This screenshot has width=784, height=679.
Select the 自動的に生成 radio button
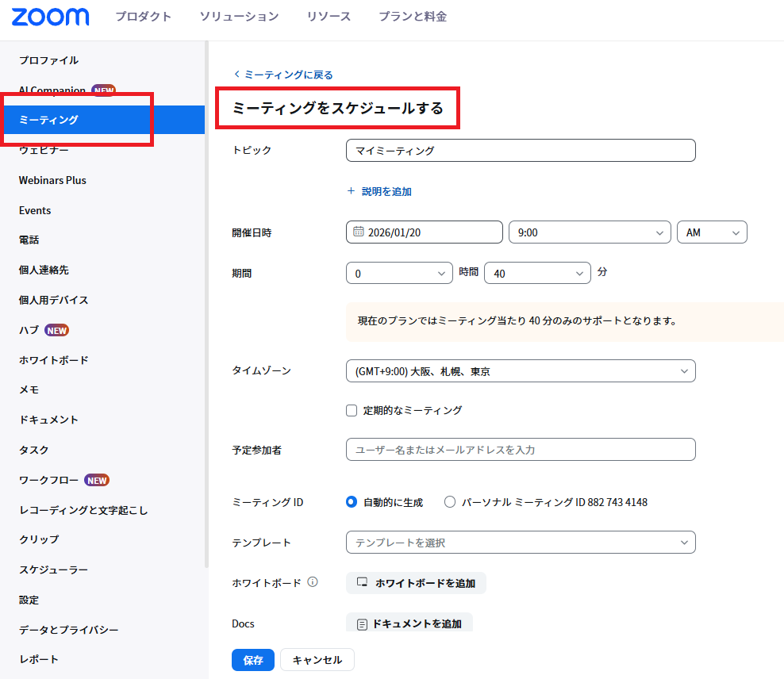click(352, 502)
